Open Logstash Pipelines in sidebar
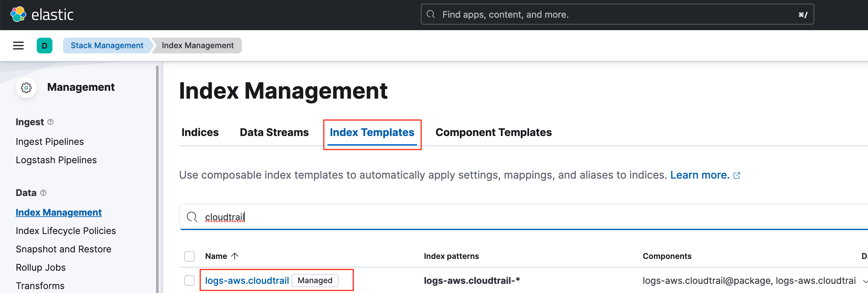 point(56,160)
